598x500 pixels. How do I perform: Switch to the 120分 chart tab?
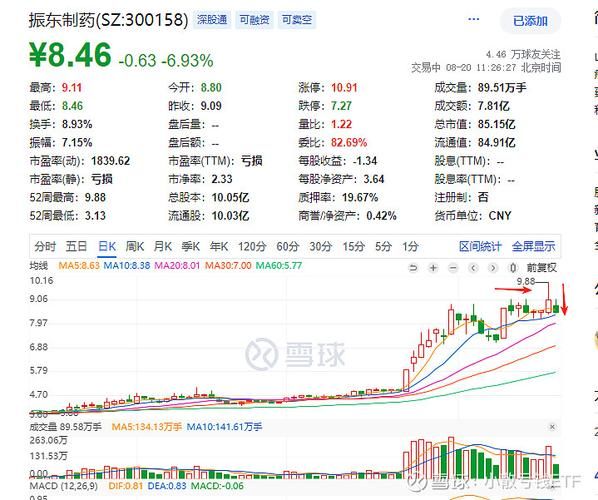pyautogui.click(x=252, y=246)
